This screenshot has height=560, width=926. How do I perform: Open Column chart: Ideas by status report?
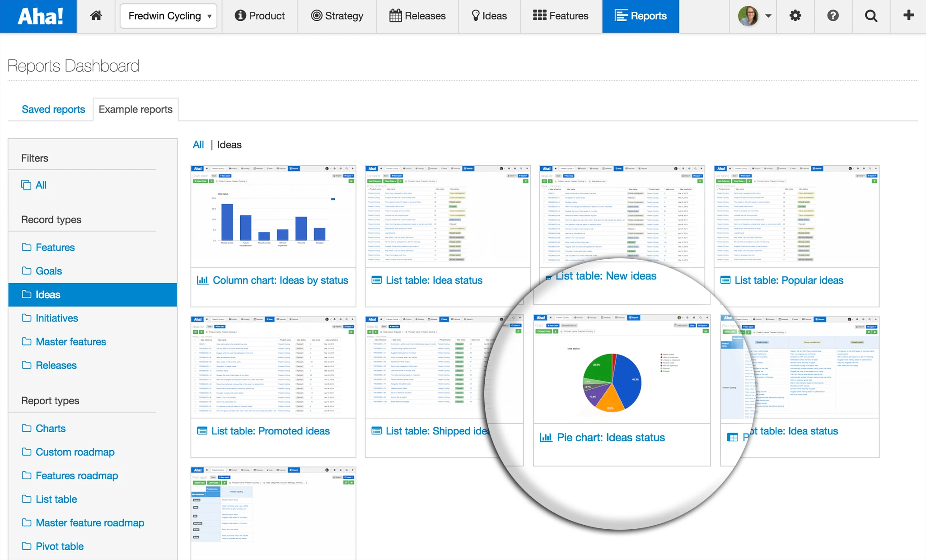point(280,280)
